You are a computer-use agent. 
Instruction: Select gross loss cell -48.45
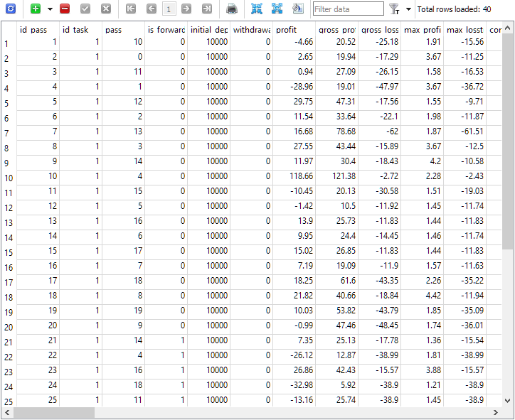379,325
